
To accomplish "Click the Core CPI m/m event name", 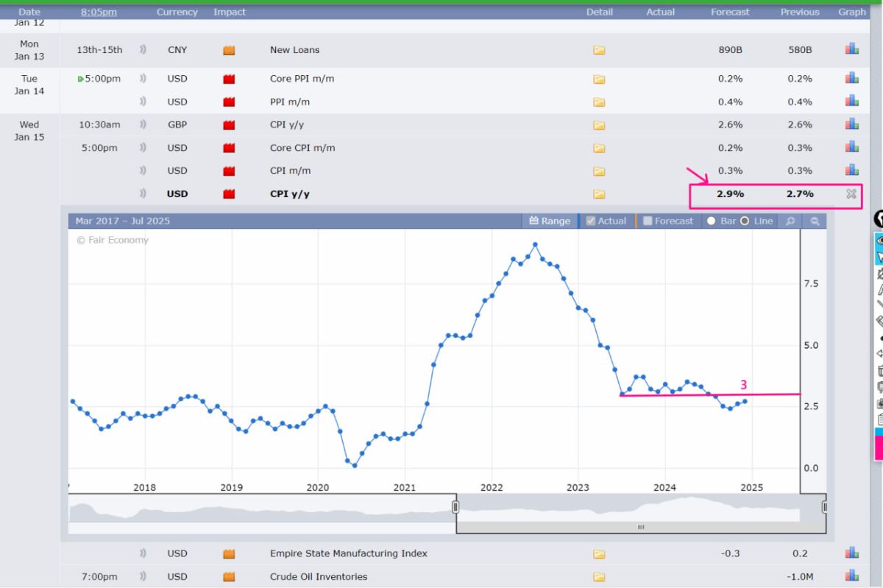I will (x=302, y=148).
